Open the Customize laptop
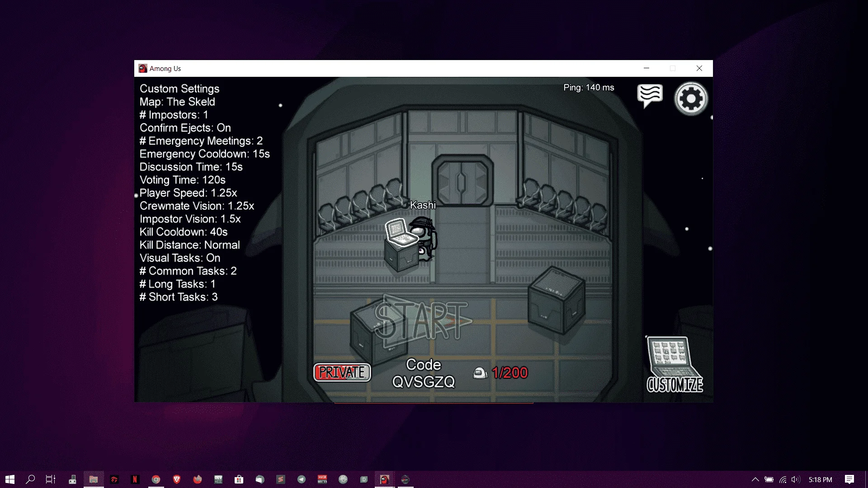This screenshot has height=488, width=868. [675, 365]
